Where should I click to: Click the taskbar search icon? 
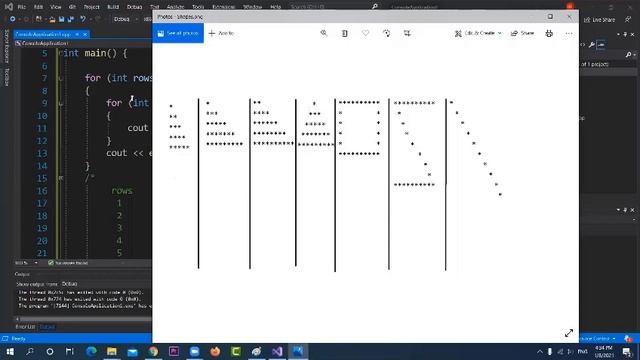click(30, 351)
